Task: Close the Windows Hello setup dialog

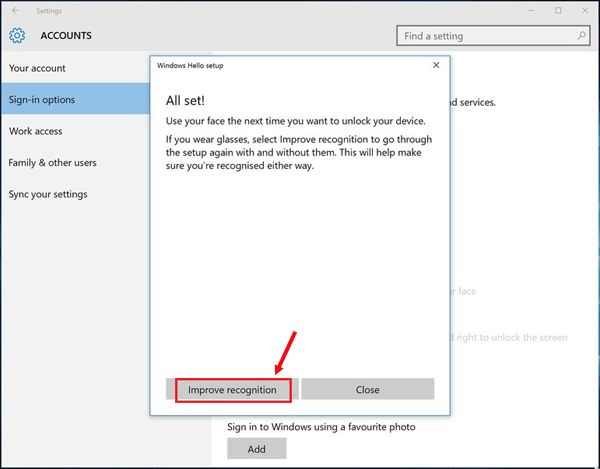Action: pyautogui.click(x=436, y=65)
